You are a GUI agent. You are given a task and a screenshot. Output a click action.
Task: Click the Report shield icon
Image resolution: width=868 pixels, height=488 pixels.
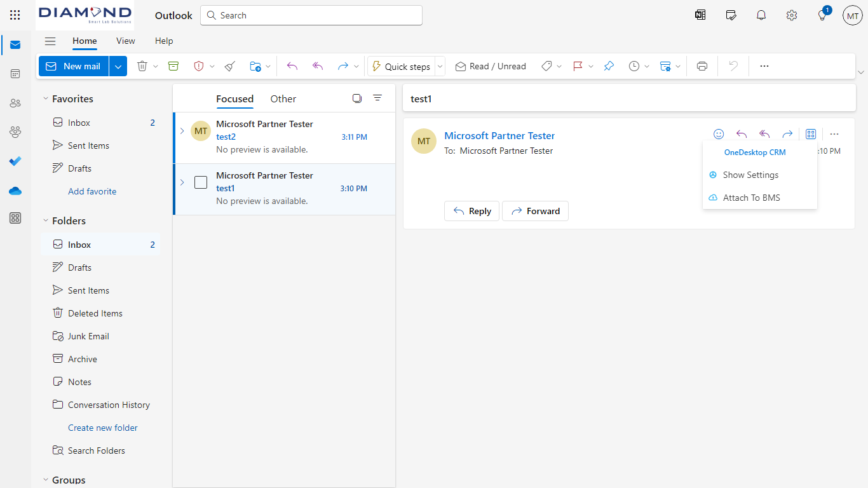coord(199,66)
